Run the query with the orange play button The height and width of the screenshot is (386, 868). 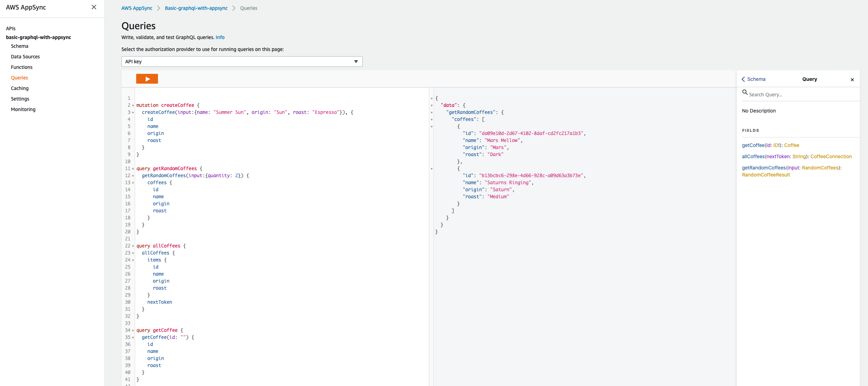[147, 79]
